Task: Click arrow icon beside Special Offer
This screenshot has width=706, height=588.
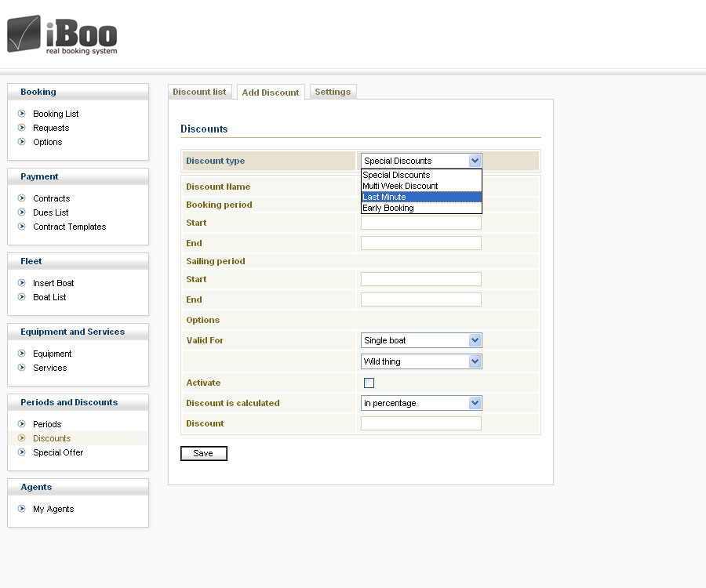Action: pyautogui.click(x=22, y=452)
